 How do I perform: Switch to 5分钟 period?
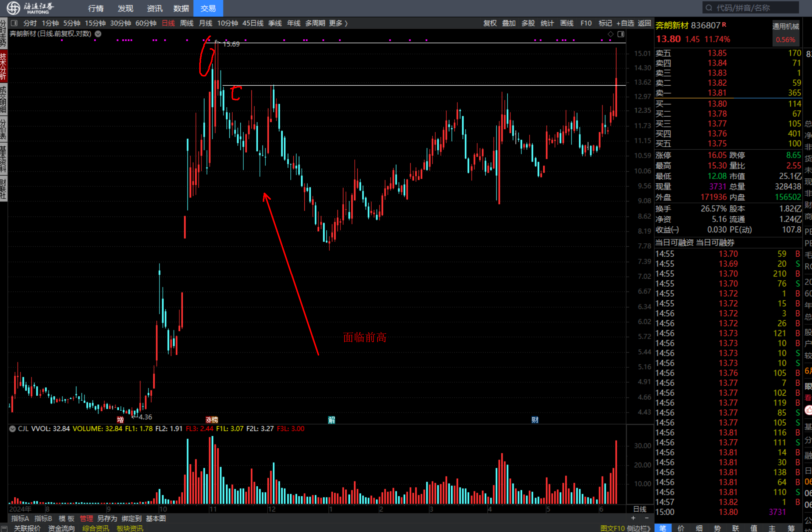pyautogui.click(x=72, y=23)
